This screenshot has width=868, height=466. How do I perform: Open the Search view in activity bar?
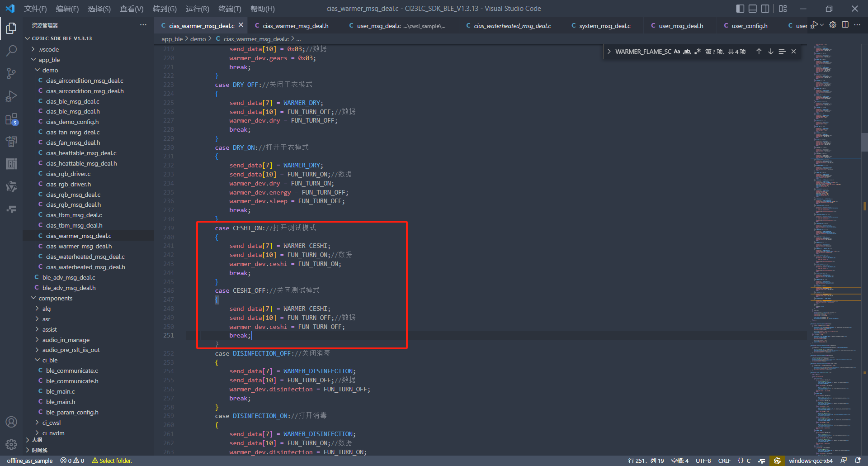11,51
